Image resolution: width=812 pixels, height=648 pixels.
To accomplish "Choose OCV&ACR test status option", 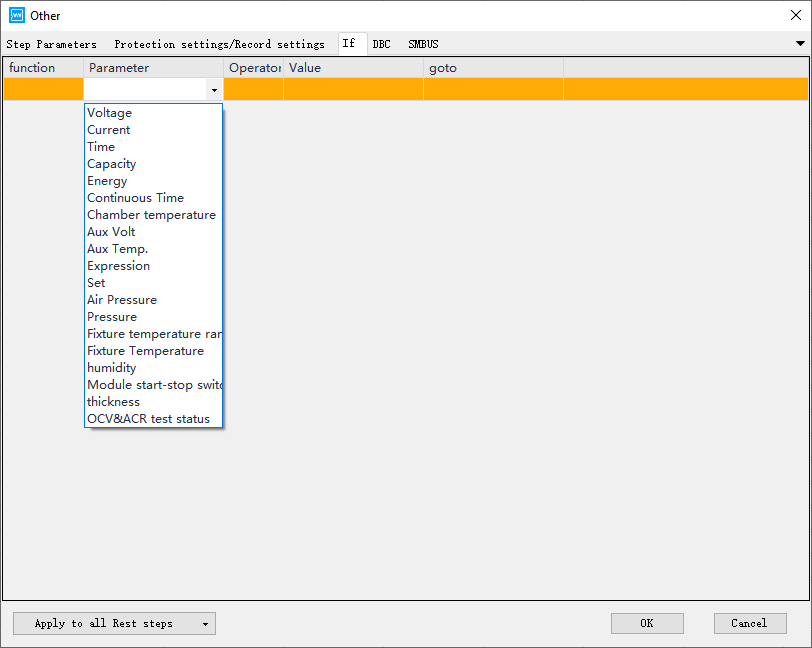I will [x=148, y=419].
